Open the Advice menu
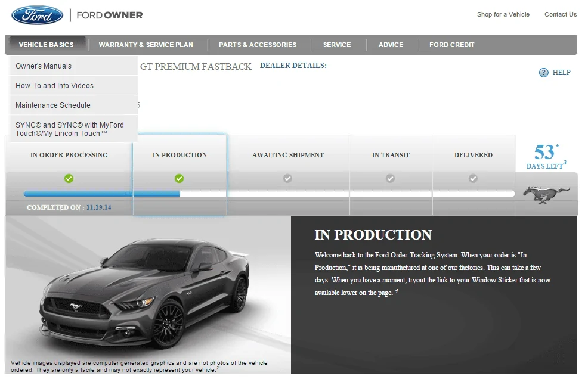The height and width of the screenshot is (379, 588). tap(391, 45)
